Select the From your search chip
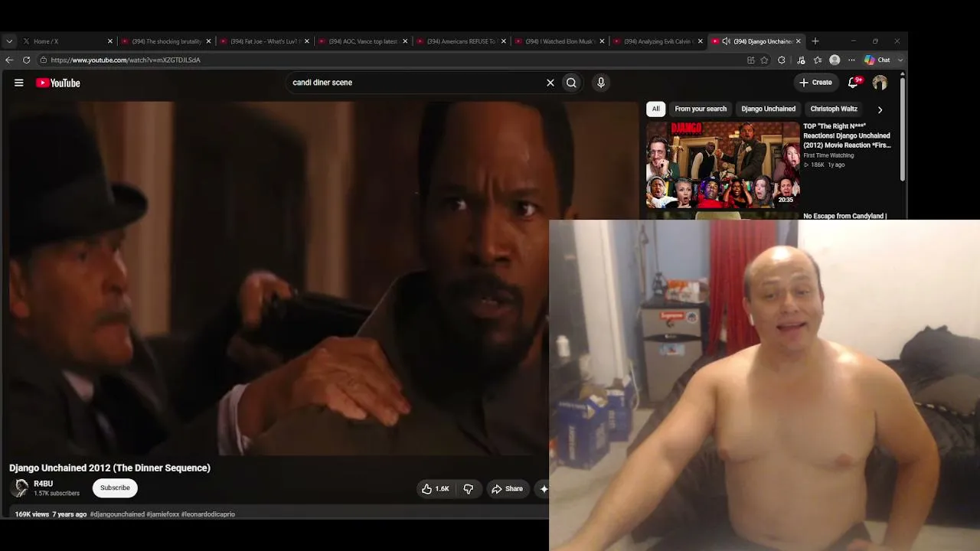Image resolution: width=980 pixels, height=551 pixels. tap(701, 109)
